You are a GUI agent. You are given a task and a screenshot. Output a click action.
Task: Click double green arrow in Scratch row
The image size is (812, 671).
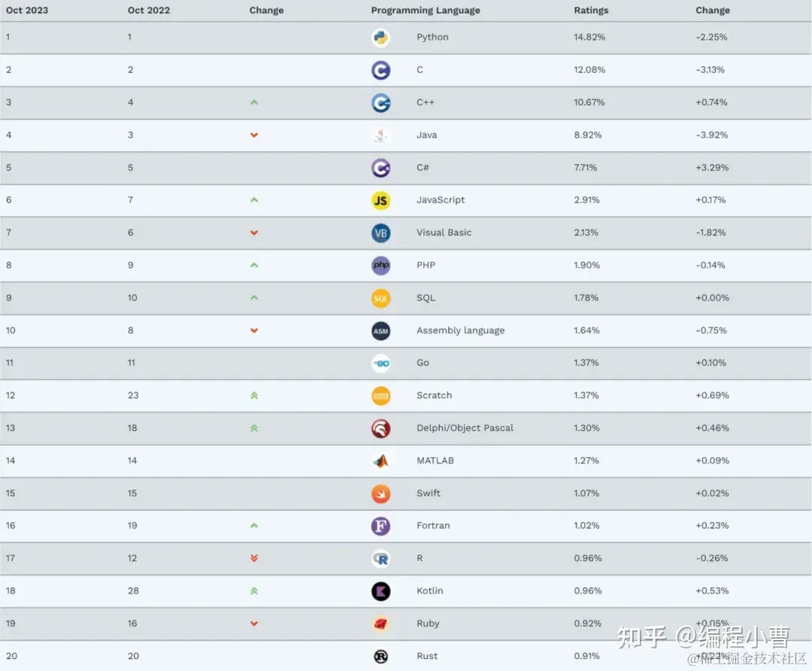pos(254,396)
